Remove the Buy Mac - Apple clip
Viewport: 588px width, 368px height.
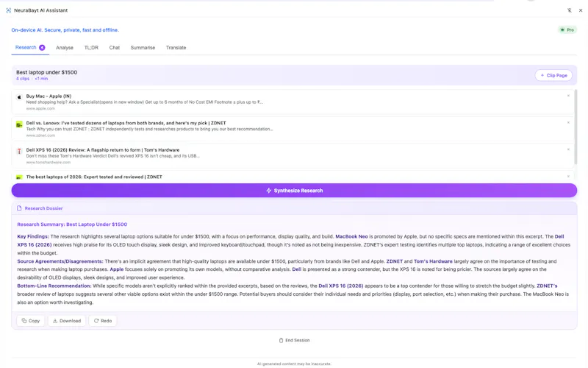coord(568,96)
